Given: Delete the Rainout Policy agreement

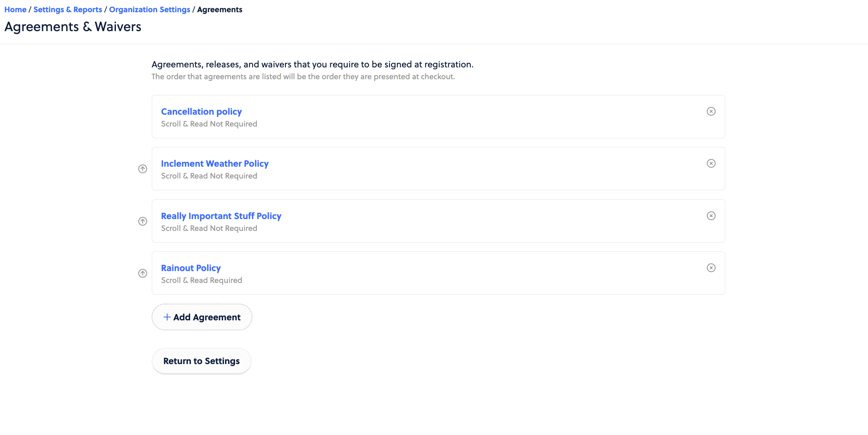Looking at the screenshot, I should (711, 268).
